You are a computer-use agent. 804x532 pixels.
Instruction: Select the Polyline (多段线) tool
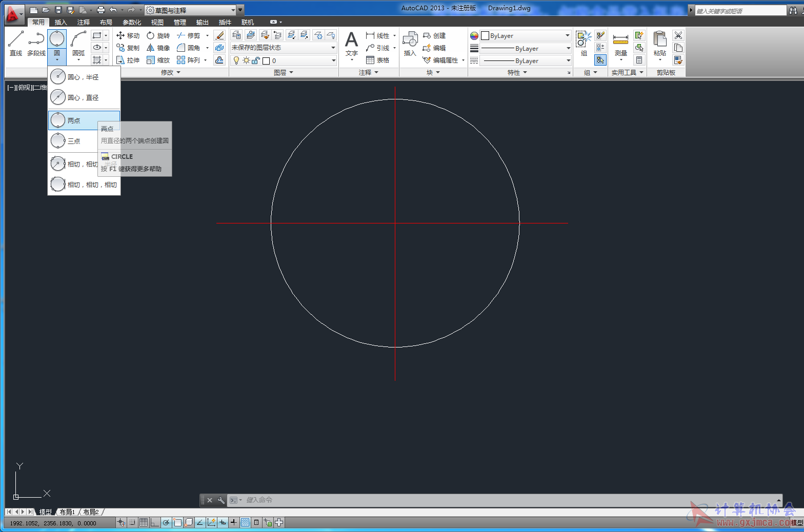point(36,43)
